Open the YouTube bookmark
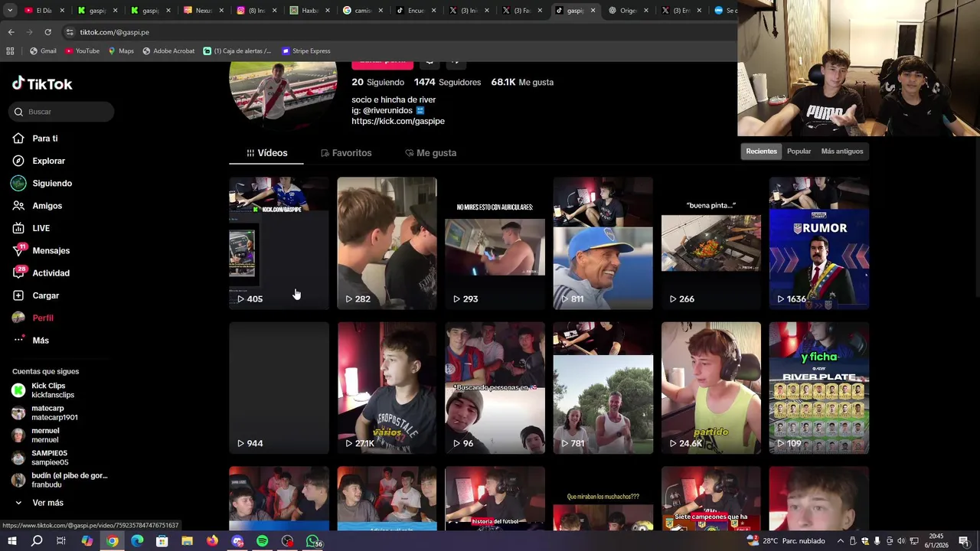Screen dimensions: 980x551 [82, 51]
